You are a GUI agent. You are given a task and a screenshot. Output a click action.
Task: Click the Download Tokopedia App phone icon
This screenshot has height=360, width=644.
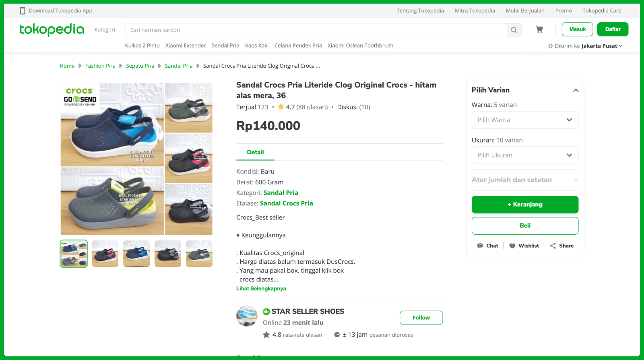pyautogui.click(x=23, y=11)
